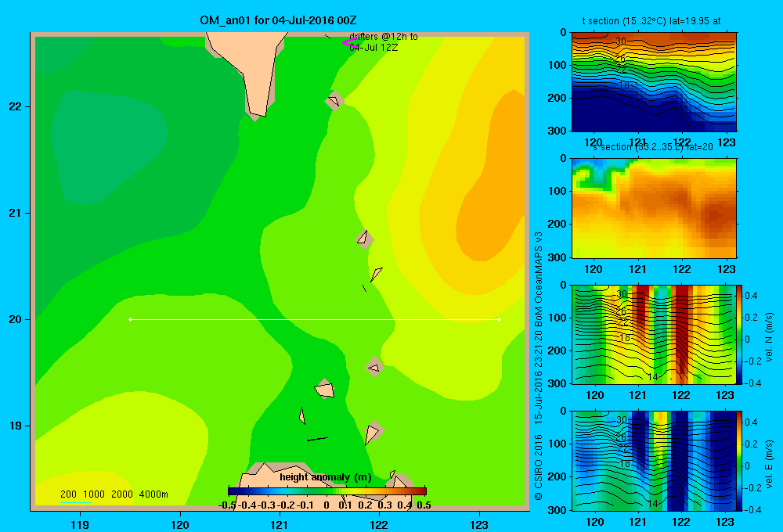Click the 'height anomaly (m)' label
Image resolution: width=783 pixels, height=532 pixels.
326,477
